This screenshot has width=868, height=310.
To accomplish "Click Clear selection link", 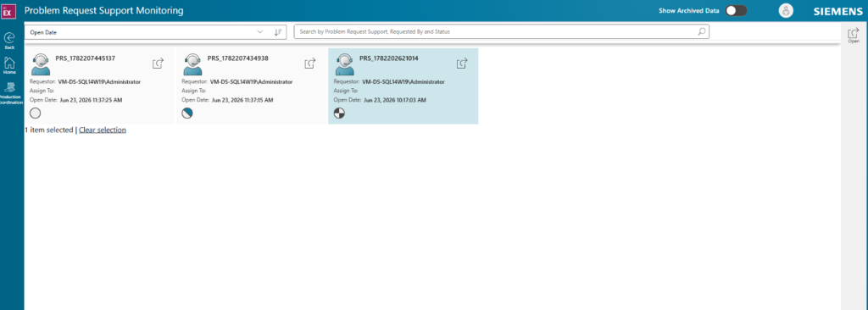I will [103, 130].
